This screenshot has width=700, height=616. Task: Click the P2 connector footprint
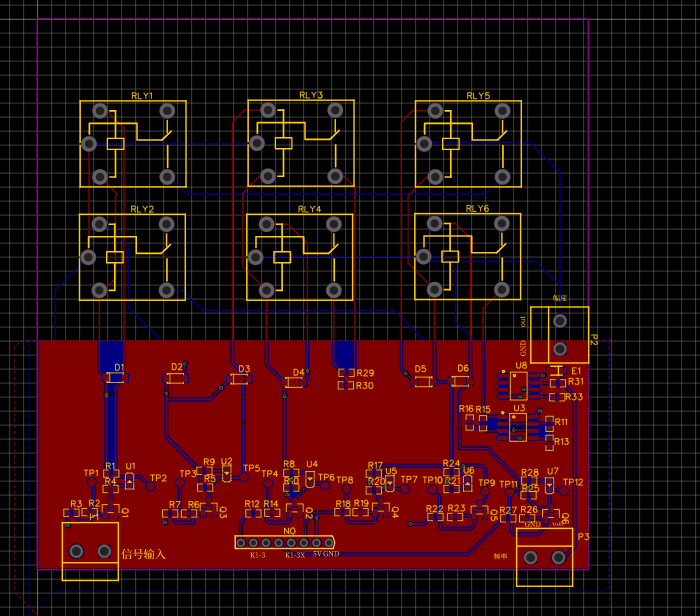pos(560,335)
